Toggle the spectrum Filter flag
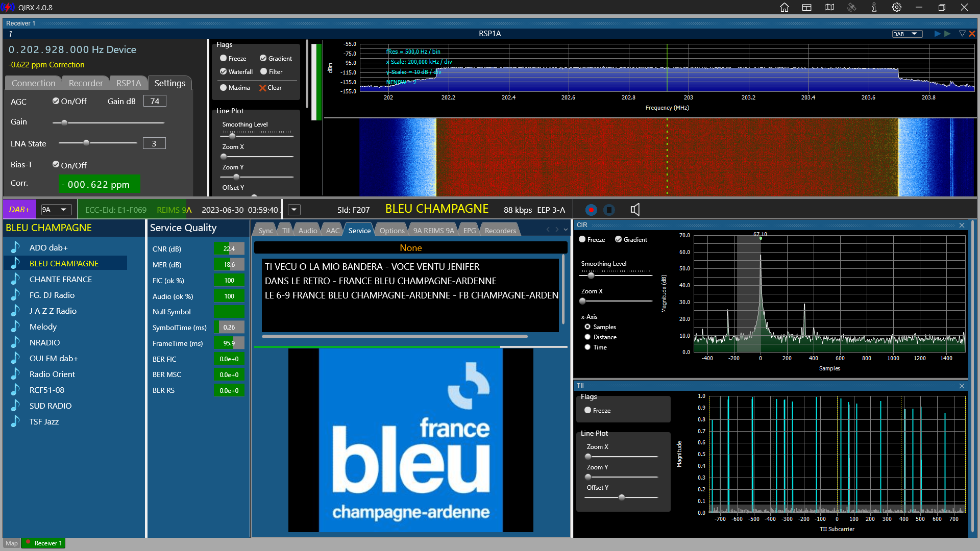Viewport: 980px width, 551px height. (x=263, y=71)
